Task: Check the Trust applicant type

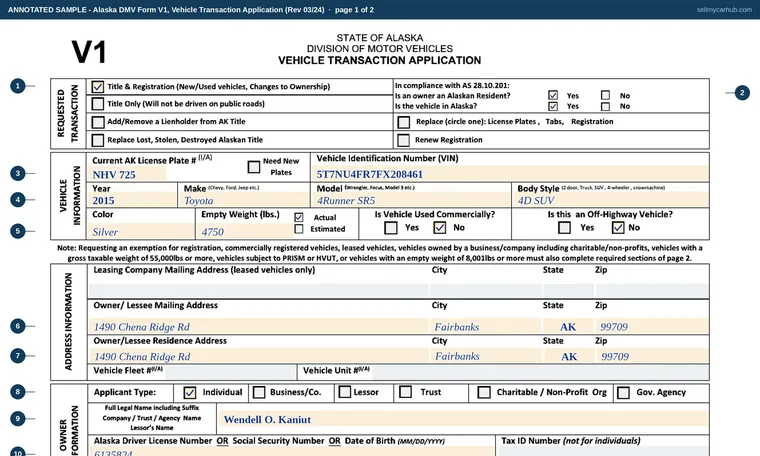Action: (x=405, y=392)
